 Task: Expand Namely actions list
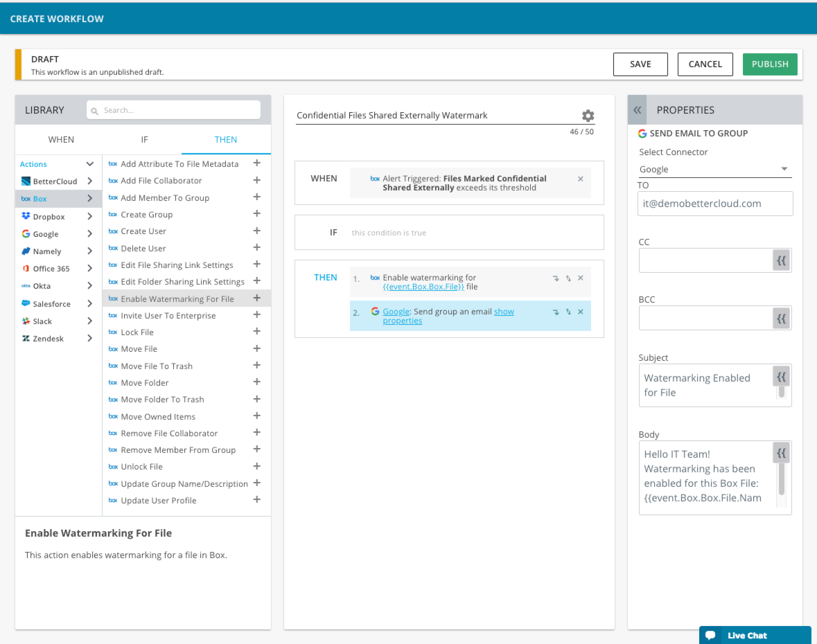click(x=89, y=251)
